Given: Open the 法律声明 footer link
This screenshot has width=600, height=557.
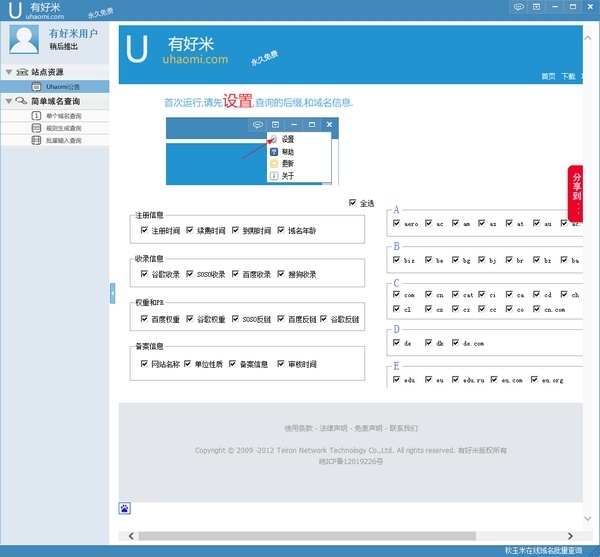Looking at the screenshot, I should coord(333,428).
